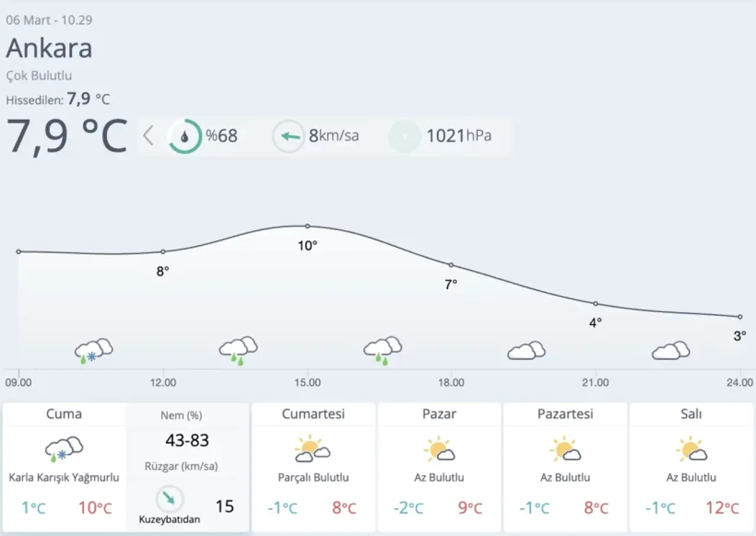Image resolution: width=756 pixels, height=536 pixels.
Task: Click the left chevron beside humidity
Action: (x=148, y=136)
